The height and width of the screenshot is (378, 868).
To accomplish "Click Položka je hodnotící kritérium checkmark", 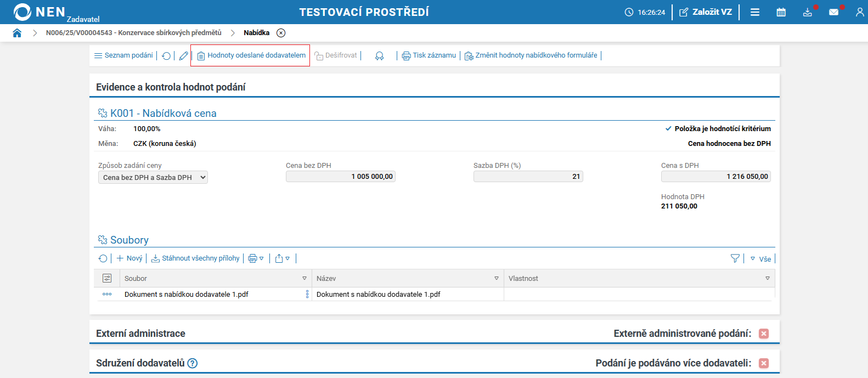I will 668,128.
